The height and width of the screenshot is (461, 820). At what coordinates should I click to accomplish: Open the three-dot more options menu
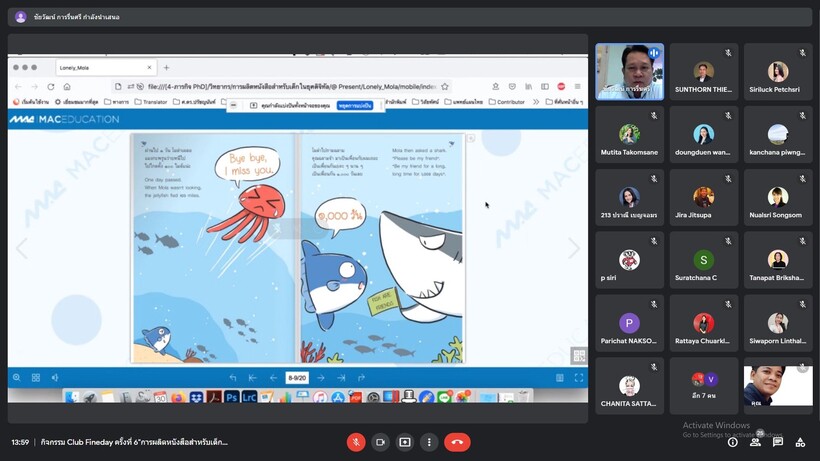click(x=429, y=442)
